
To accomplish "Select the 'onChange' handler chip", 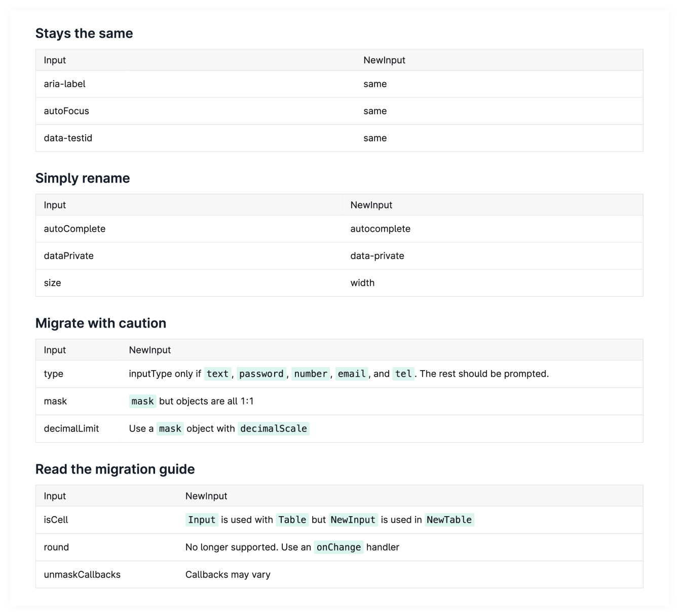I will 338,547.
